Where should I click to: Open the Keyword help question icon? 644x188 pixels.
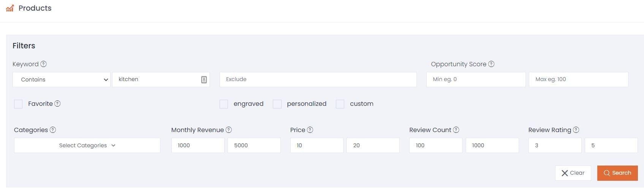(43, 64)
